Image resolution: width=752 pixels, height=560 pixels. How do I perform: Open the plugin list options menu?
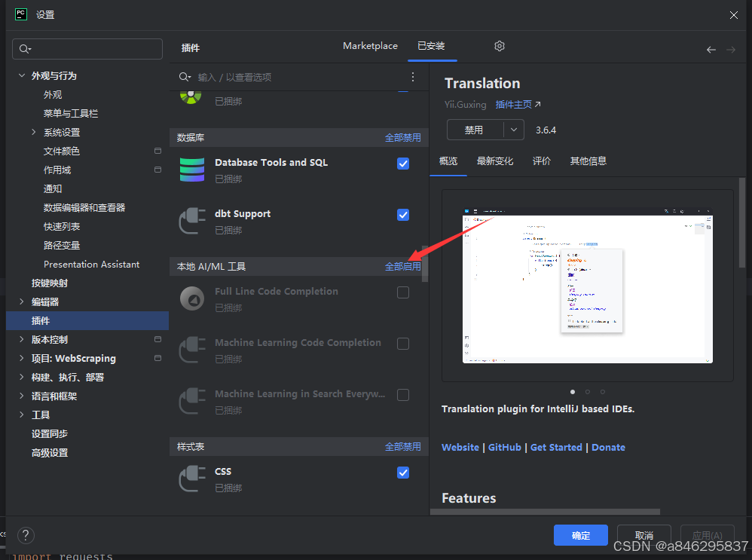click(412, 77)
